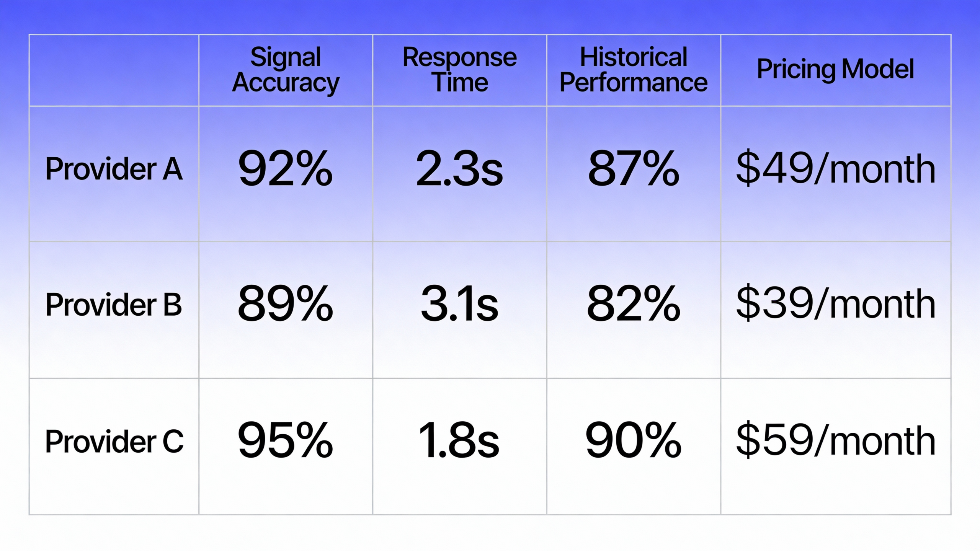Click the 87% historical performance value
The width and height of the screenshot is (980, 551).
coord(634,169)
